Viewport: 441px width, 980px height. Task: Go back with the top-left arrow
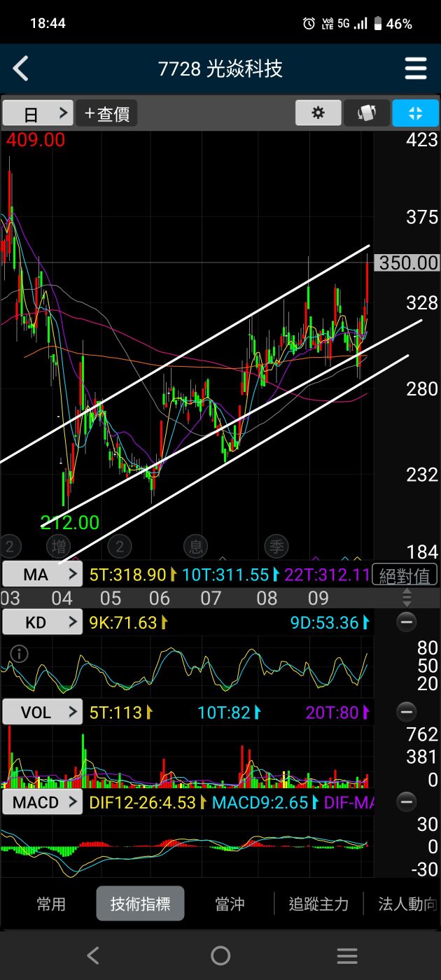[21, 69]
